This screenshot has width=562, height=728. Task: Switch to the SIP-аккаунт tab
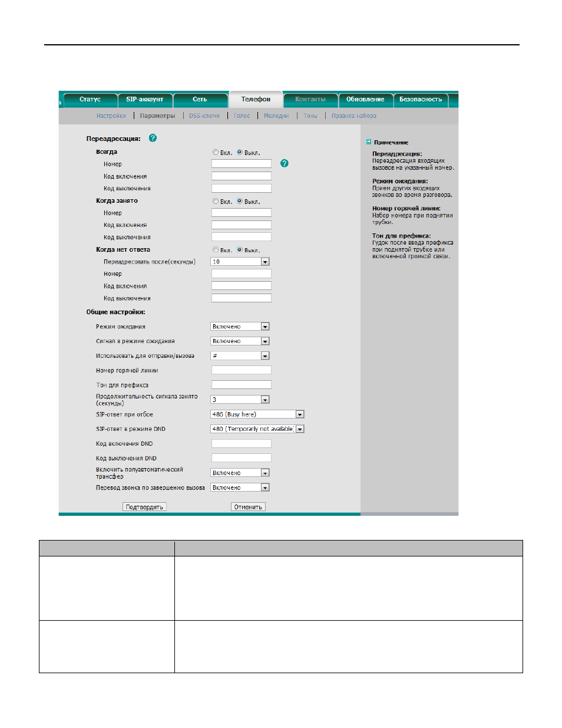point(145,100)
